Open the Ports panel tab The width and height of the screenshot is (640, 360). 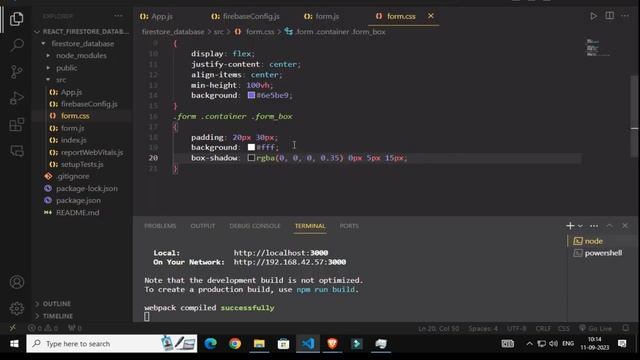coord(349,226)
